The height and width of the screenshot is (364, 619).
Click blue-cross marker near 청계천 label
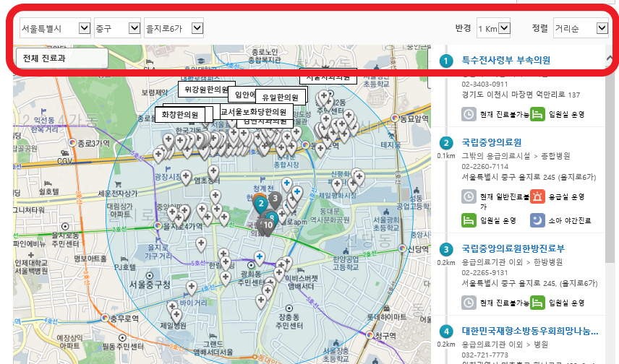click(287, 185)
